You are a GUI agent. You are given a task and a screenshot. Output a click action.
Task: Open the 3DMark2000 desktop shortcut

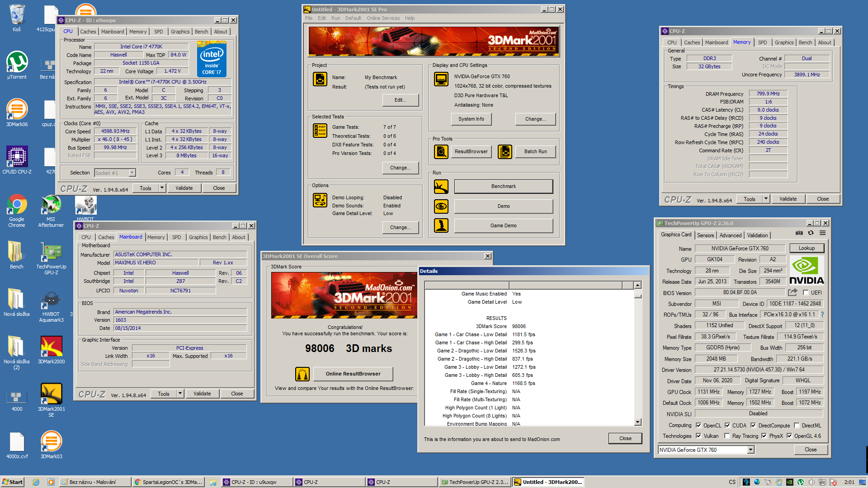coord(51,349)
